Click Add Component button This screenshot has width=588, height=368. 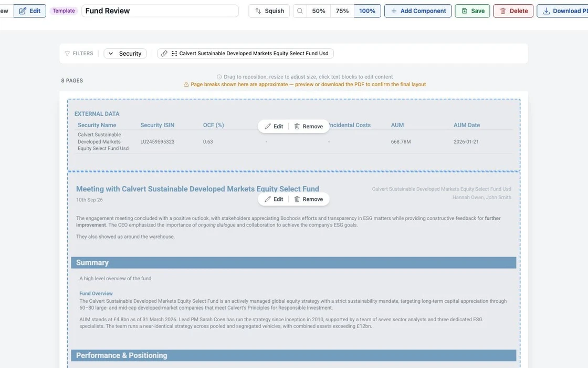click(x=418, y=11)
